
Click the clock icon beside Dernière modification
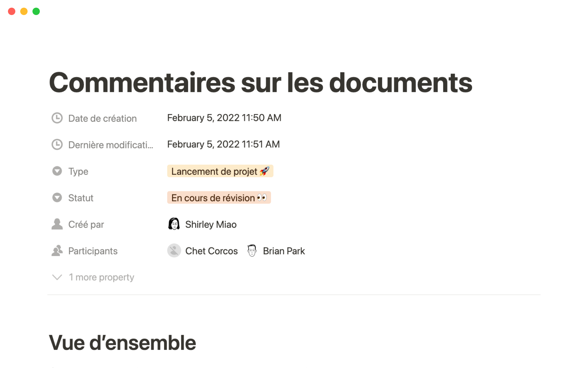pos(57,144)
